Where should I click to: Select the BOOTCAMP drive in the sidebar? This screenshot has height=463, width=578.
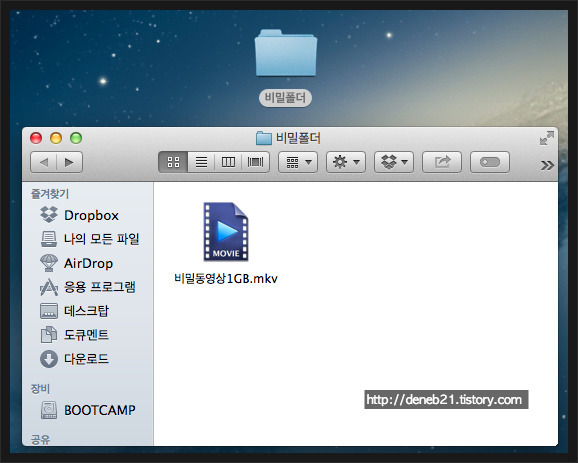tap(88, 410)
